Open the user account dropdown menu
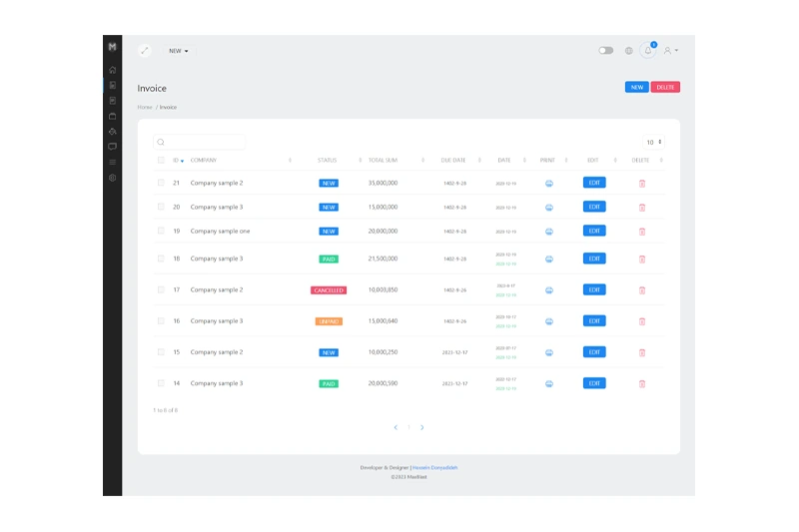Screen dimensions: 799x532 point(671,50)
